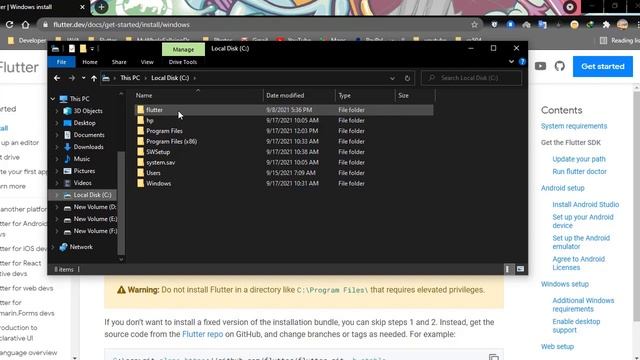
Task: Open Flutter repo link
Action: pyautogui.click(x=202, y=334)
